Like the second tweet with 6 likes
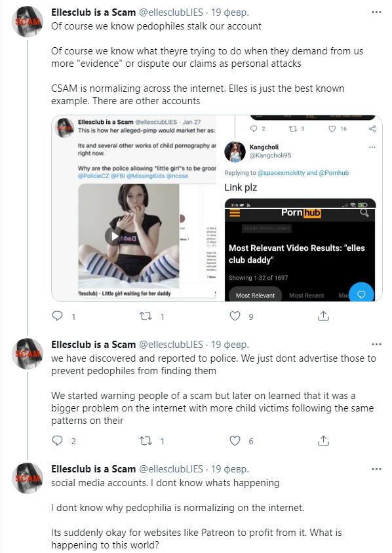Viewport: 392px width, 553px height. click(235, 440)
